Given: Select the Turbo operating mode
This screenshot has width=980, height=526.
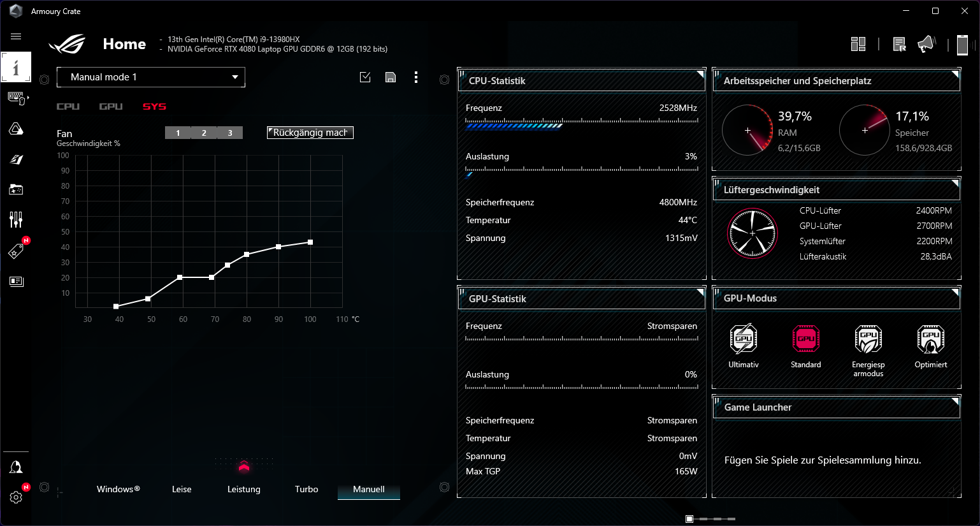Looking at the screenshot, I should tap(306, 489).
